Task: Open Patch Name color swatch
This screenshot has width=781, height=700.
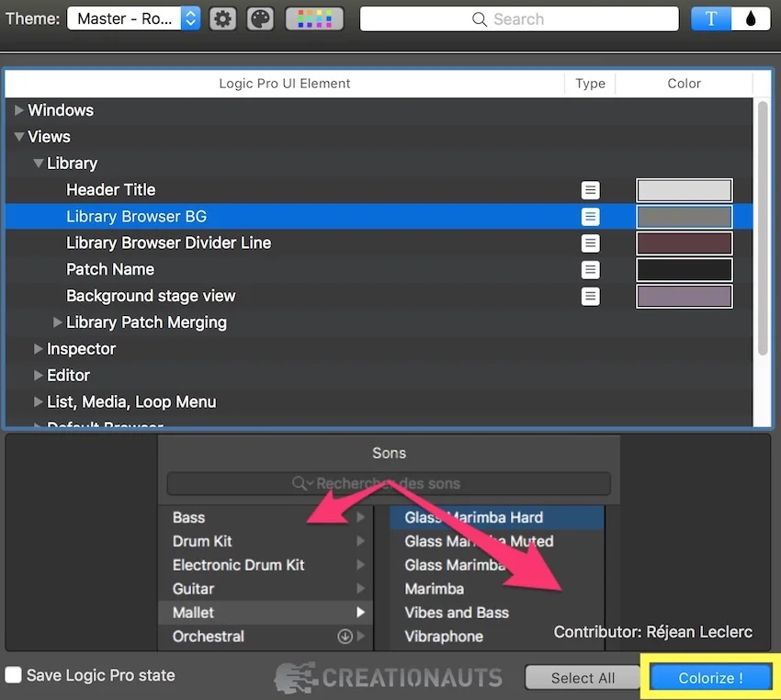Action: [x=685, y=270]
